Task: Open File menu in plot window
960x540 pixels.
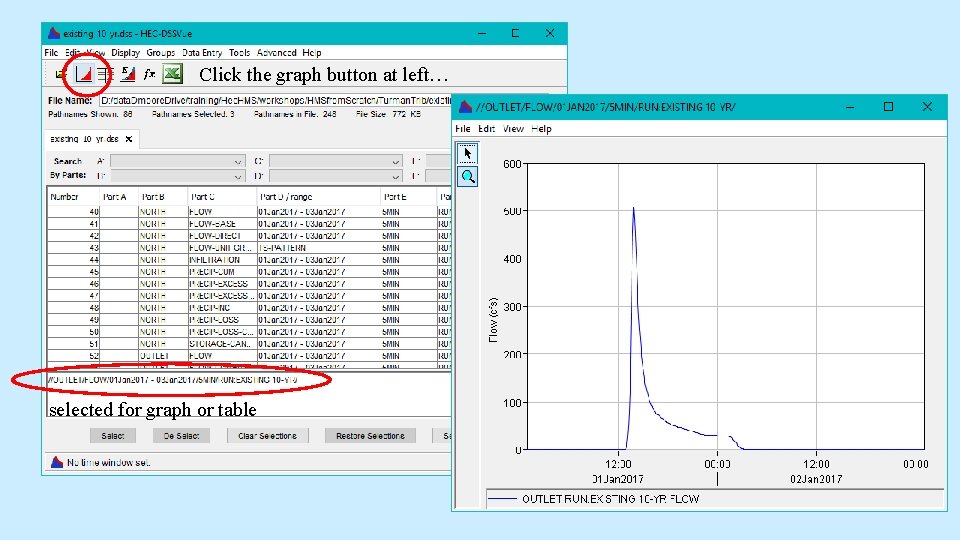Action: coord(462,129)
